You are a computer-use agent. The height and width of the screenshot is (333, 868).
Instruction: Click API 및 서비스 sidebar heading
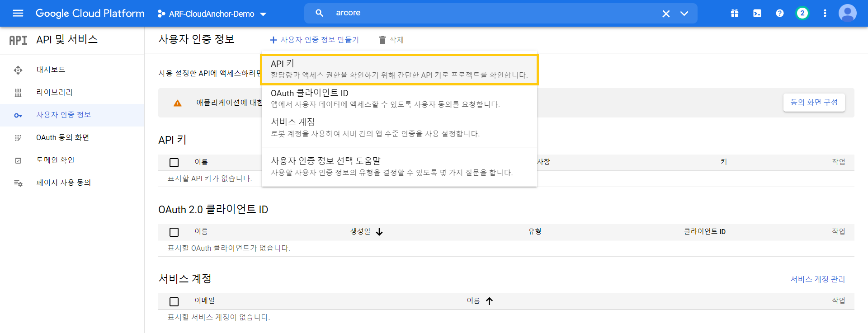tap(67, 40)
